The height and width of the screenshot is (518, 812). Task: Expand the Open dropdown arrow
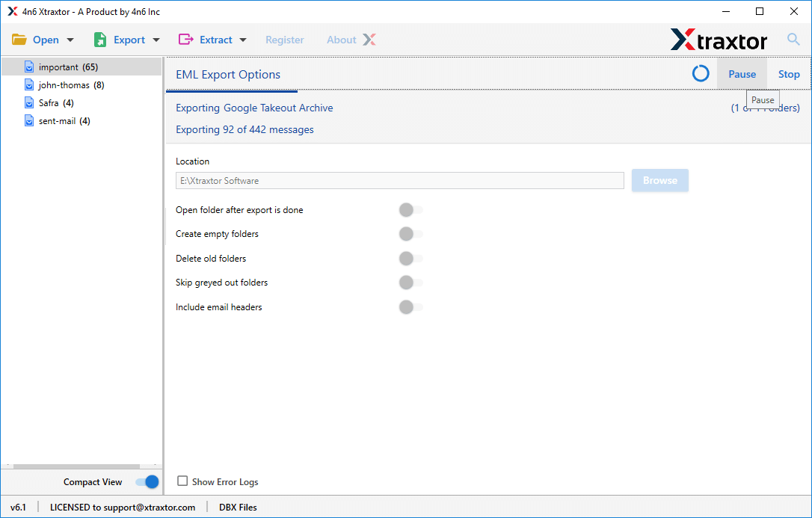[70, 40]
